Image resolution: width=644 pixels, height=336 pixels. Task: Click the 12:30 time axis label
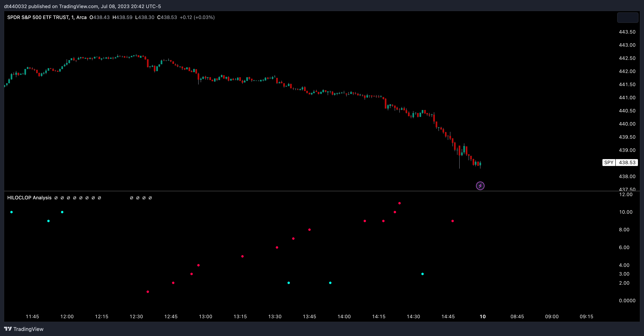(x=136, y=316)
